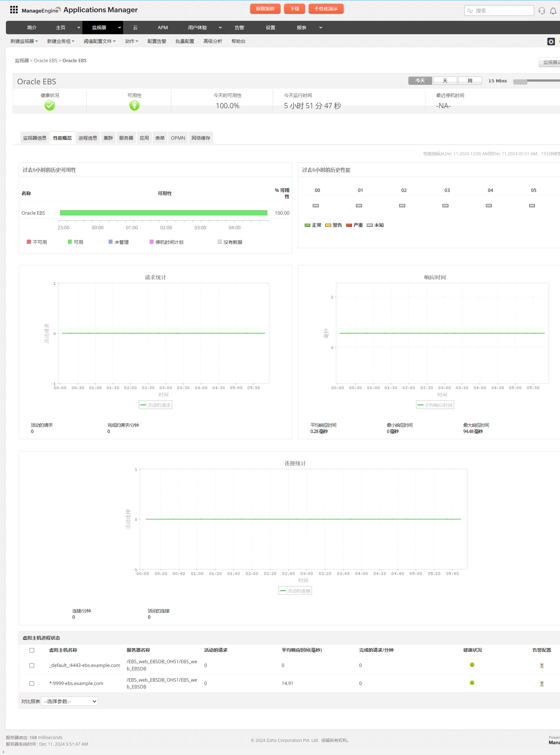Screen dimensions: 560x755
Task: Click health dot for *:9999 host
Action: click(x=472, y=683)
